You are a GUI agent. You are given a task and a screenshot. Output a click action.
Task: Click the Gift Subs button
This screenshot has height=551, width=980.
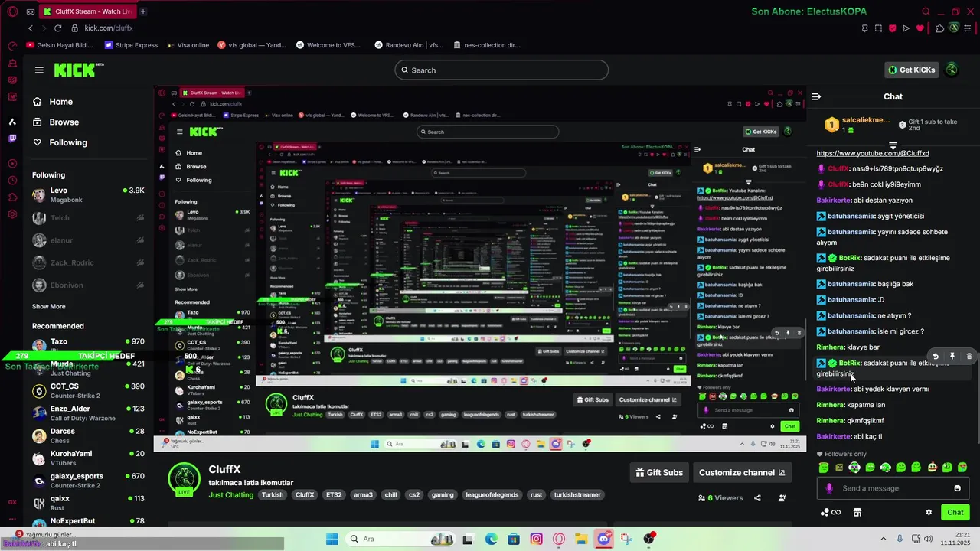[x=658, y=473]
